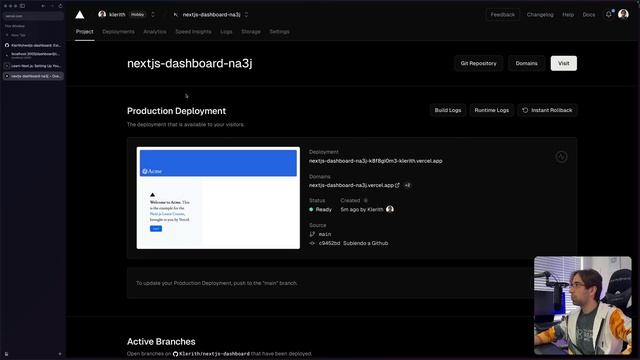Open the Analytics tab
The width and height of the screenshot is (640, 360).
[155, 31]
